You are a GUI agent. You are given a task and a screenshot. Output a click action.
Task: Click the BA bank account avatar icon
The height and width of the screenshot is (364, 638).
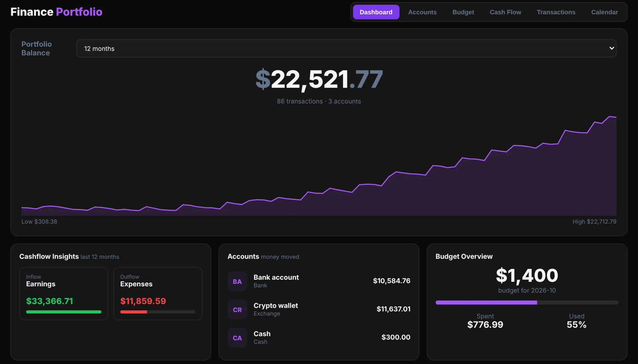[237, 281]
